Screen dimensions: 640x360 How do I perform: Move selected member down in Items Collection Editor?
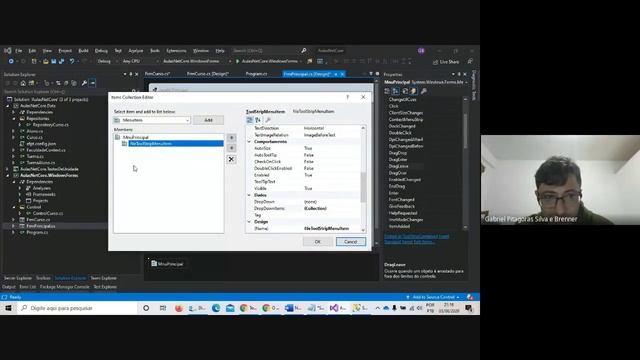tap(231, 148)
